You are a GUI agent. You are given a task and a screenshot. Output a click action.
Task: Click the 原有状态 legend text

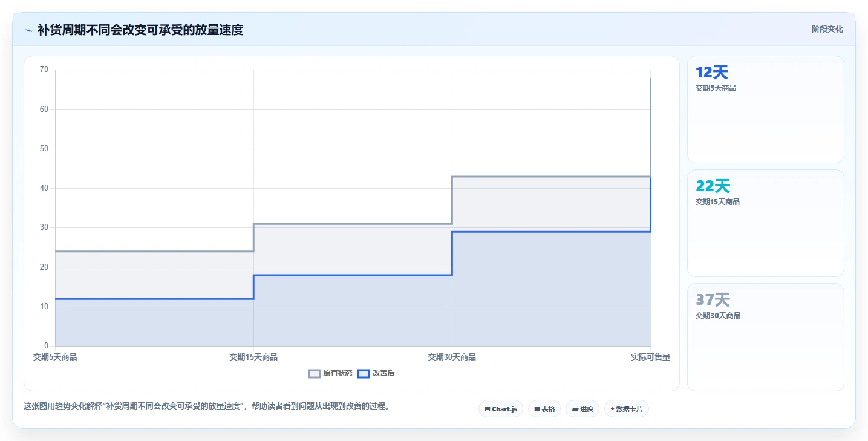coord(338,373)
